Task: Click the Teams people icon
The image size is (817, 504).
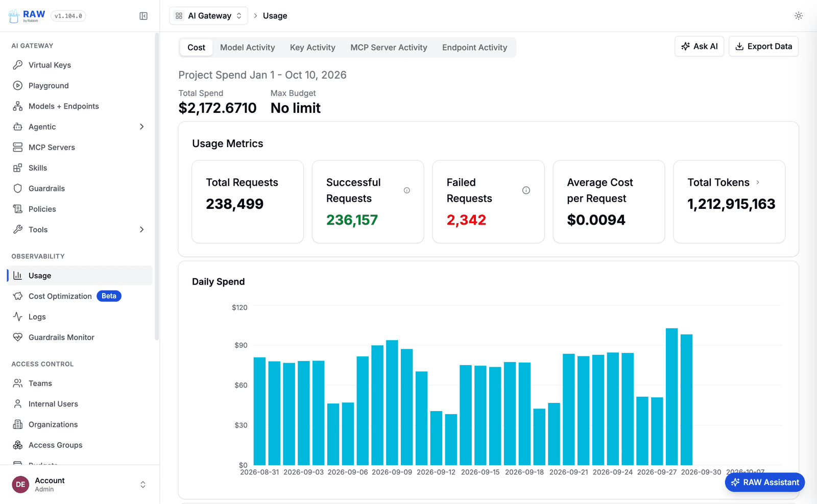Action: 18,383
